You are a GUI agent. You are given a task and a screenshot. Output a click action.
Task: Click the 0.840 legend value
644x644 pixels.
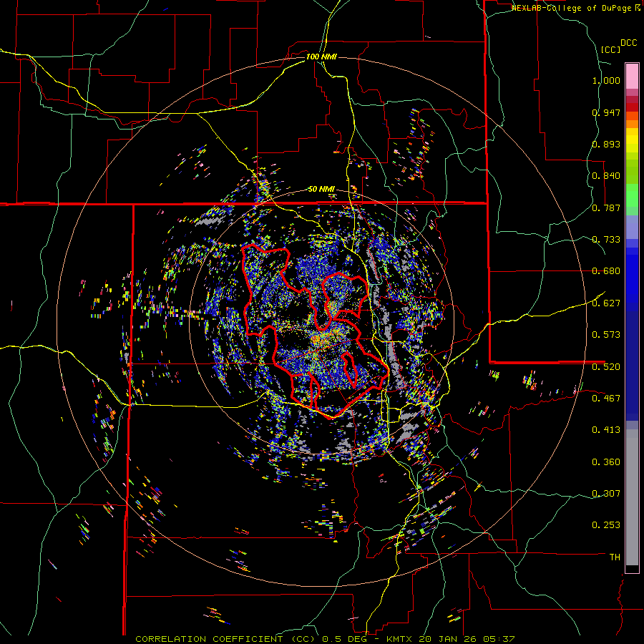point(606,176)
